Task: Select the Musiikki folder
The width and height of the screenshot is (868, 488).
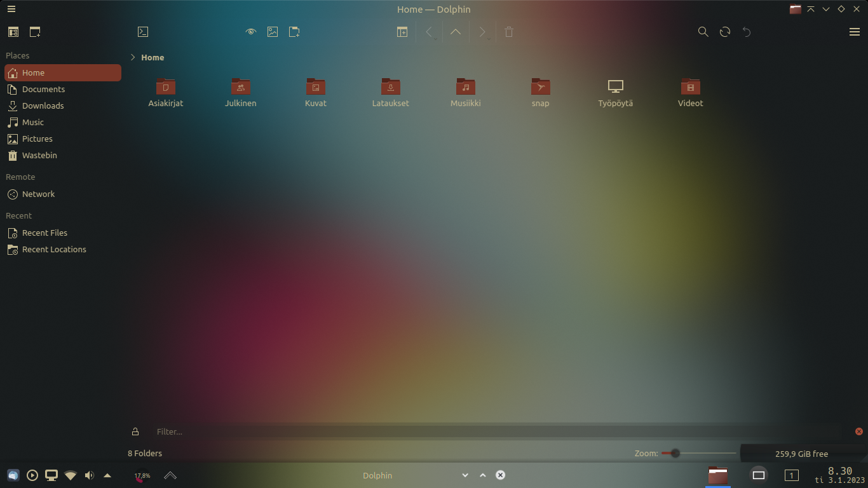Action: pyautogui.click(x=466, y=93)
